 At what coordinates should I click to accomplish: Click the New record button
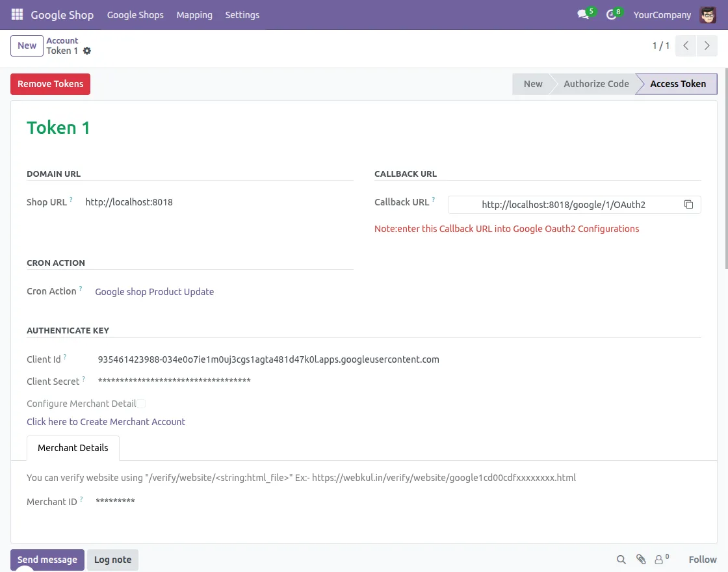(27, 45)
